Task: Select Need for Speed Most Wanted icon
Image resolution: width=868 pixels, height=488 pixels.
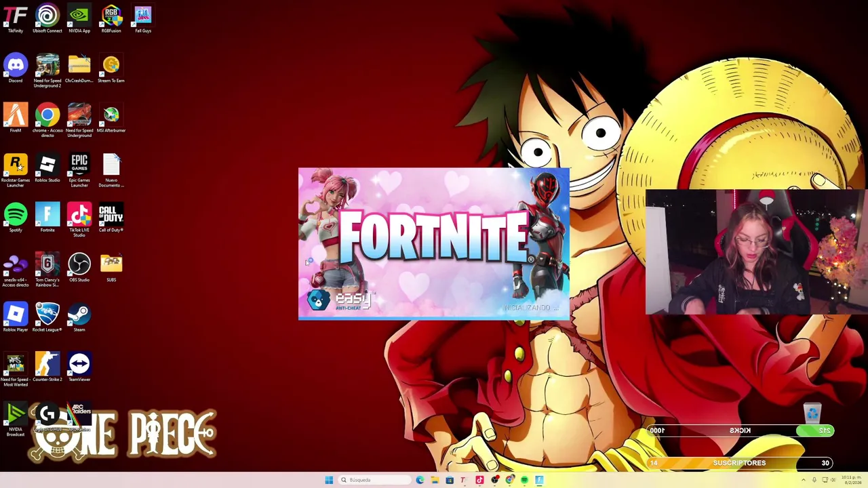Action: pyautogui.click(x=16, y=370)
